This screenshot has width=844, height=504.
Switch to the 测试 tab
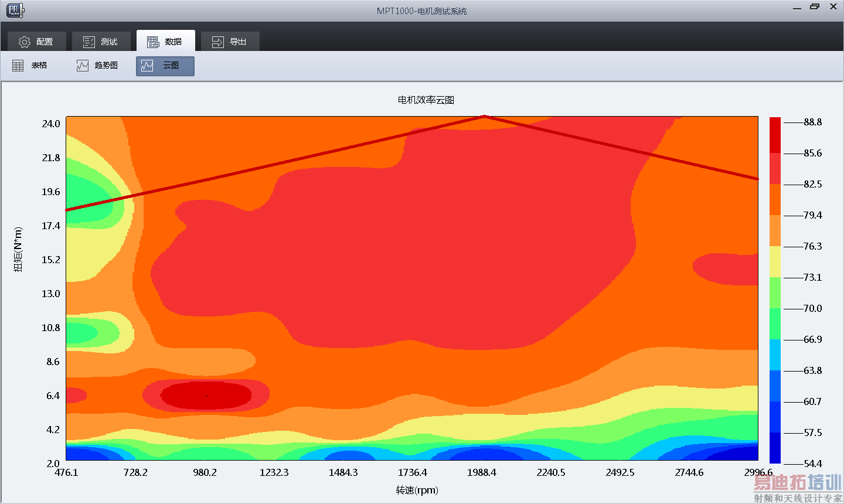[x=101, y=41]
